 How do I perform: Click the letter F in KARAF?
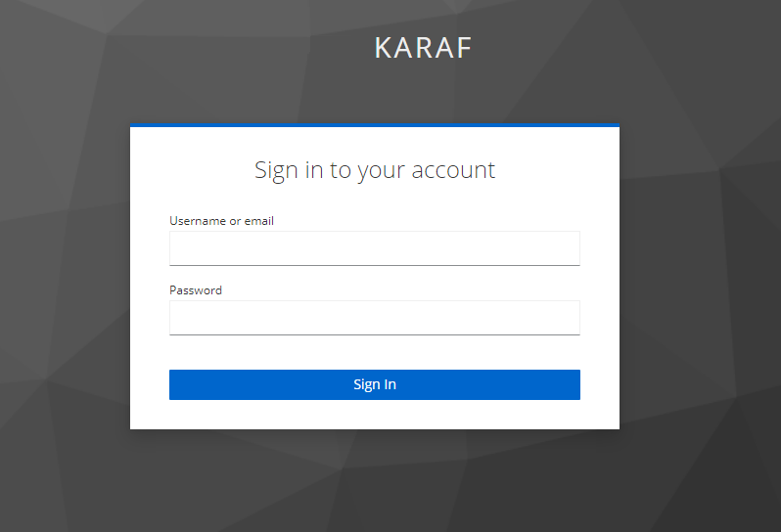(x=464, y=48)
